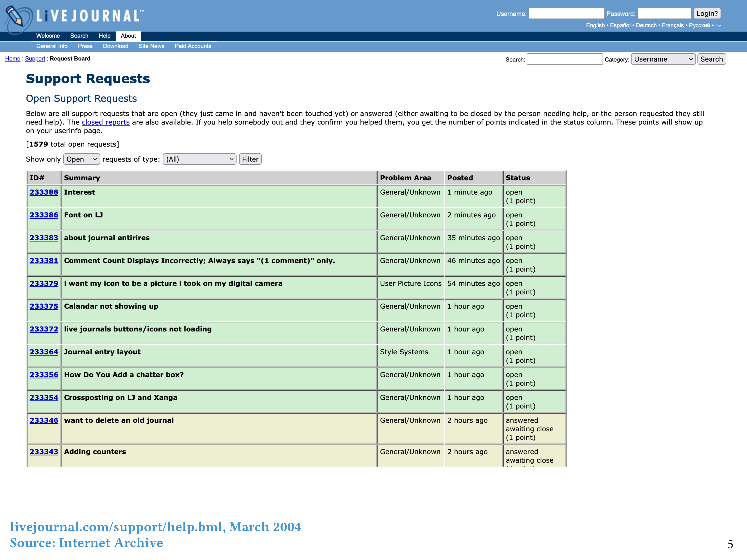This screenshot has width=747, height=560.
Task: Open request 233388 Interest
Action: [x=44, y=192]
